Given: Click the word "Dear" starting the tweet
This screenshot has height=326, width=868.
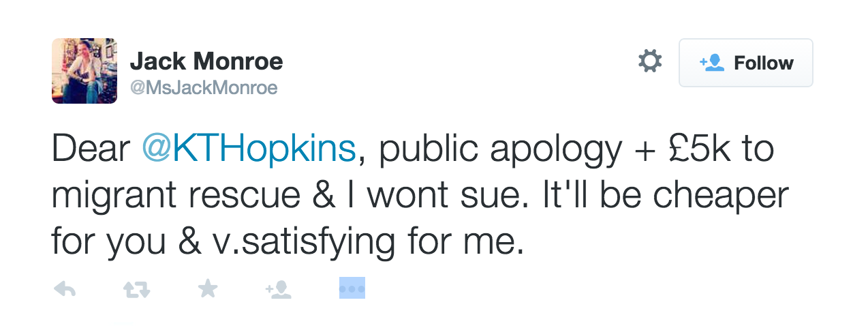Looking at the screenshot, I should pyautogui.click(x=91, y=150).
